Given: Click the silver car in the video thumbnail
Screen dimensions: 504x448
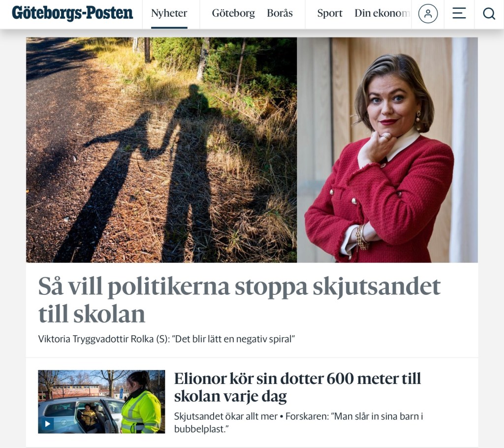Looking at the screenshot, I should tap(80, 415).
